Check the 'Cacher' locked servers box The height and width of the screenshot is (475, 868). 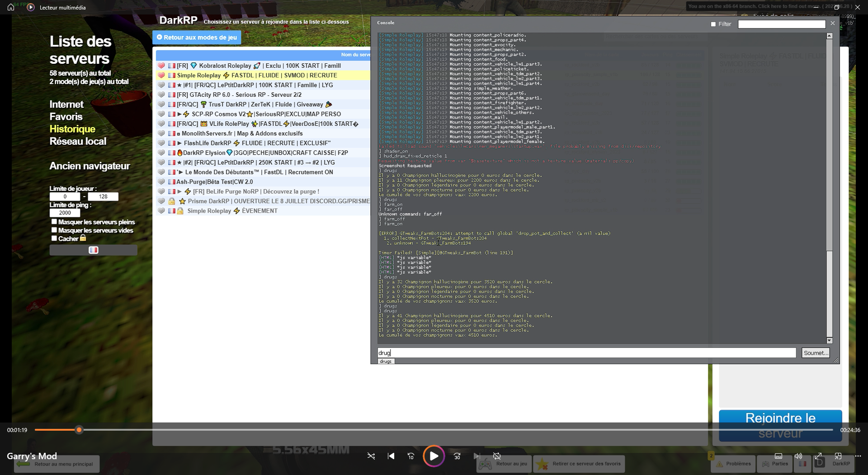click(54, 238)
